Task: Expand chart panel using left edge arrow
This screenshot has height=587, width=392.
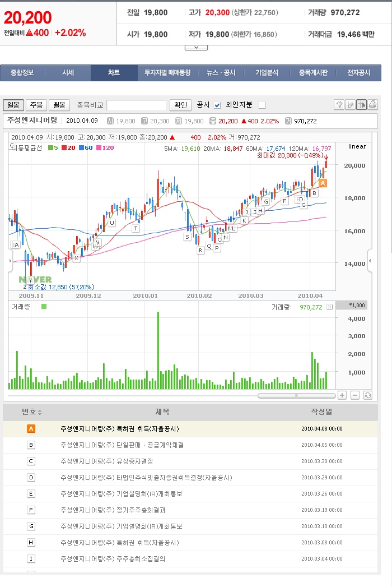Action: pyautogui.click(x=11, y=261)
